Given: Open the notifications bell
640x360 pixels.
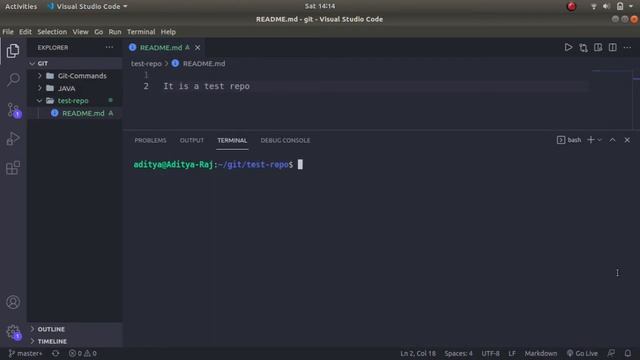Looking at the screenshot, I should tap(628, 353).
